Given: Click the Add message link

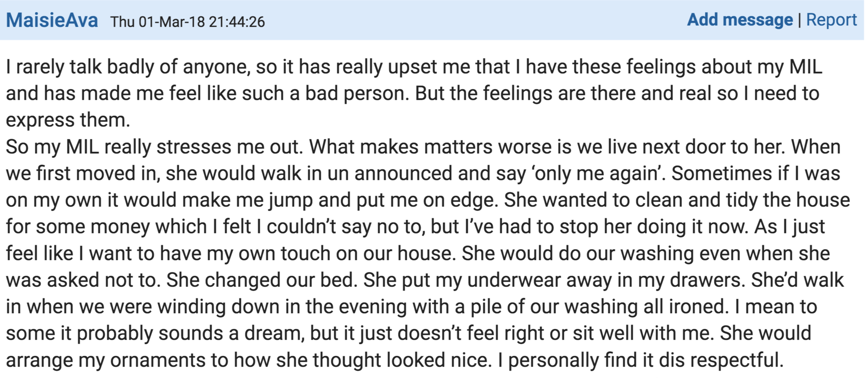Looking at the screenshot, I should point(740,20).
